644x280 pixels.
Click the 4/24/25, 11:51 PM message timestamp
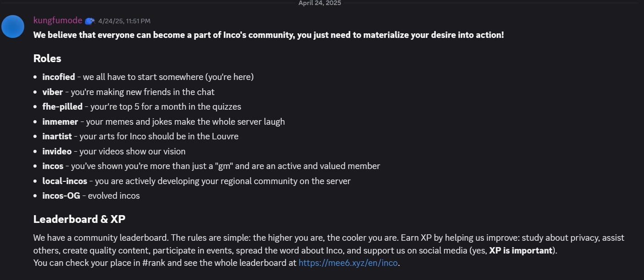124,21
